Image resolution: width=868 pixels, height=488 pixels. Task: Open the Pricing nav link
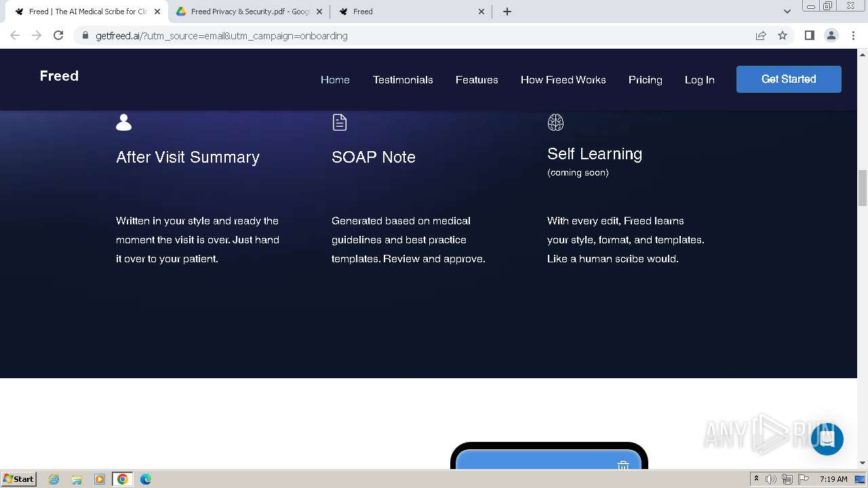(645, 80)
